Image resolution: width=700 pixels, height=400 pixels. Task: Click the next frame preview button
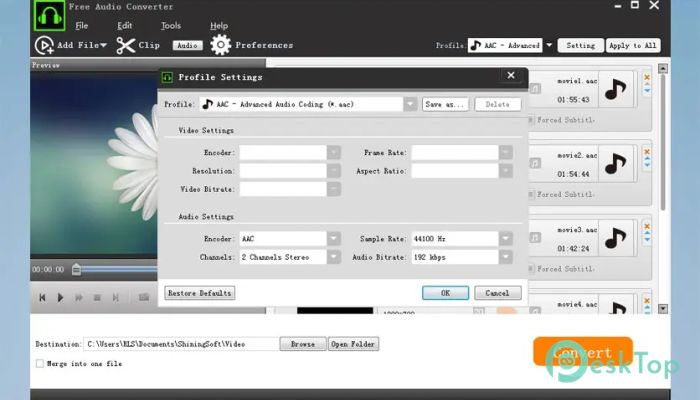(x=115, y=297)
